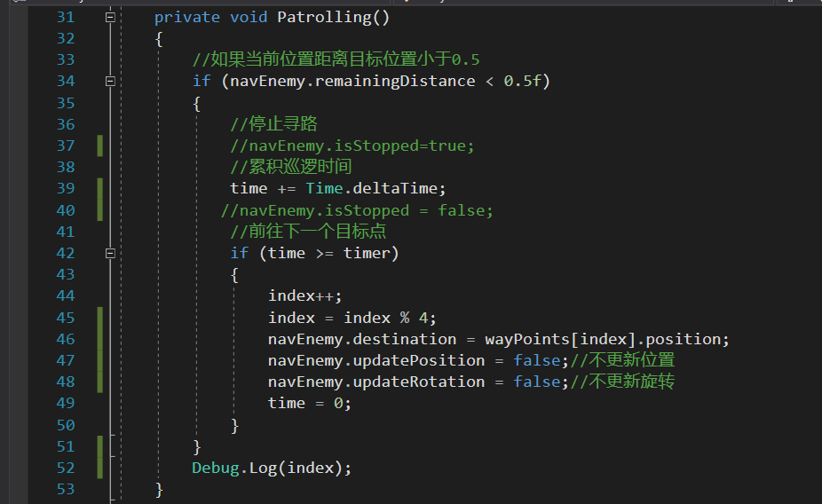The height and width of the screenshot is (504, 822).
Task: Place cursor on the Patrolling method name
Action: pos(325,17)
